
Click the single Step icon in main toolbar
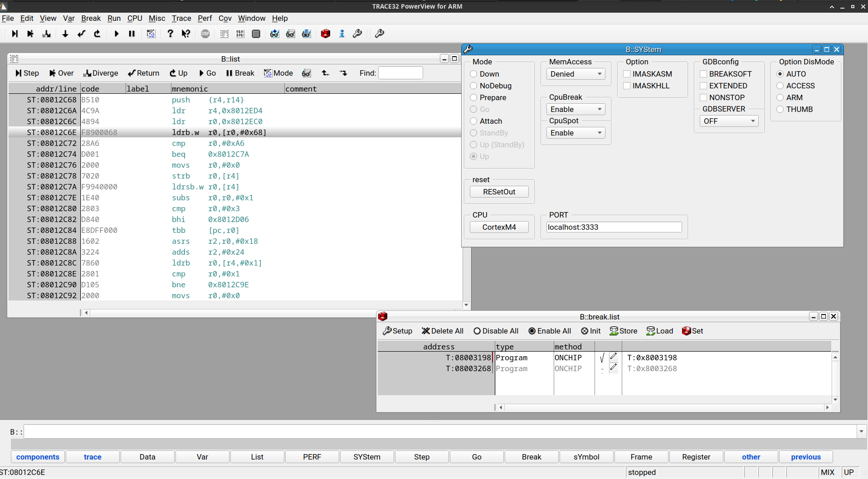[15, 34]
